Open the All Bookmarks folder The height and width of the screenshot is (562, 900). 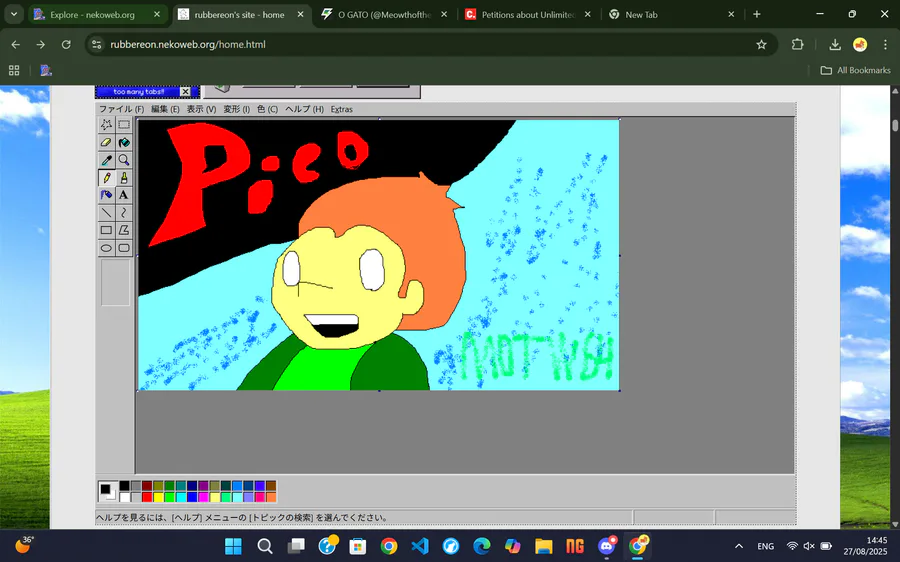[x=855, y=70]
